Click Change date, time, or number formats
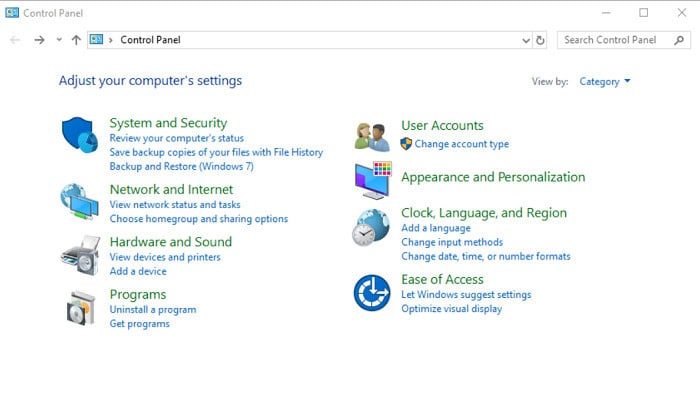 pyautogui.click(x=486, y=257)
